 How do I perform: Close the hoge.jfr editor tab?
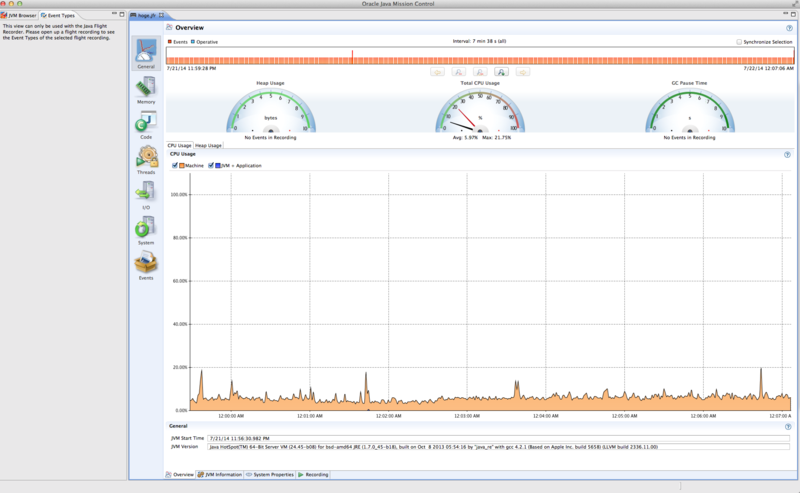point(161,15)
